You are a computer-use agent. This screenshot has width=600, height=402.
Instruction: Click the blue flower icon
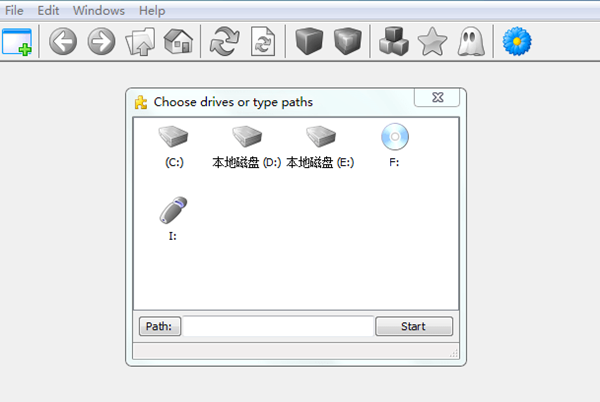point(517,41)
